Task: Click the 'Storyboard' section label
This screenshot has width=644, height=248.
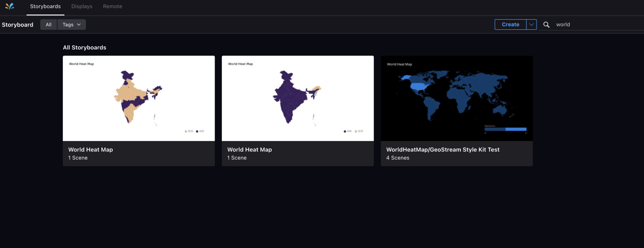Action: [x=17, y=25]
